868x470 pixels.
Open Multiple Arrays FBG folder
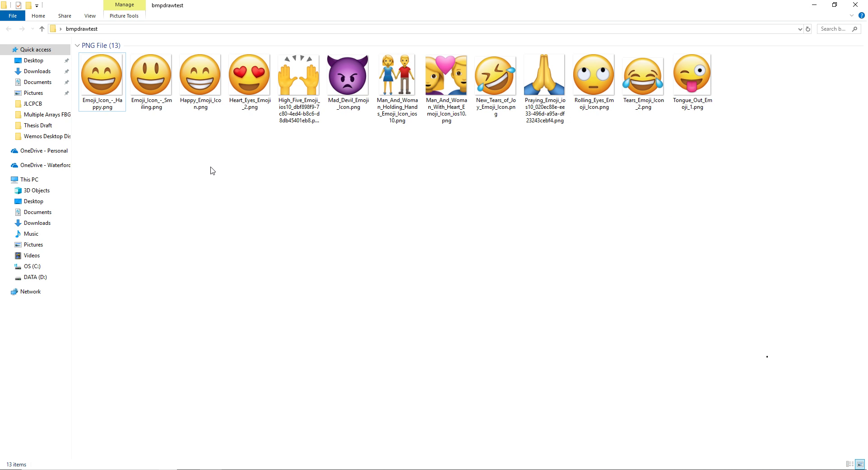tap(47, 115)
